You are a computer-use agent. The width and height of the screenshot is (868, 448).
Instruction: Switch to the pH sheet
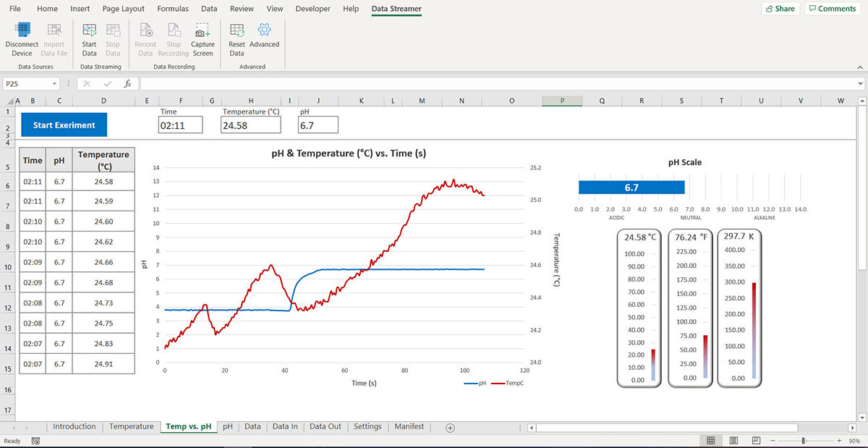coord(228,427)
